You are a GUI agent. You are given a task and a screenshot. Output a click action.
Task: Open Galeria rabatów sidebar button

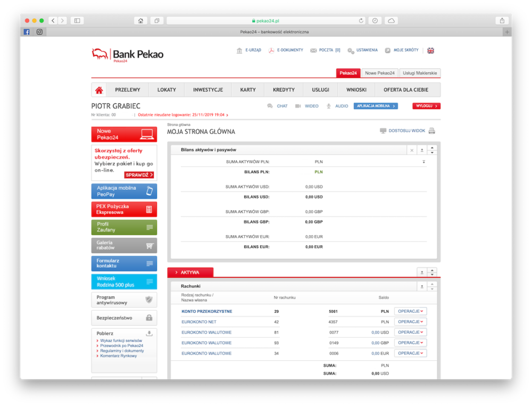point(124,245)
